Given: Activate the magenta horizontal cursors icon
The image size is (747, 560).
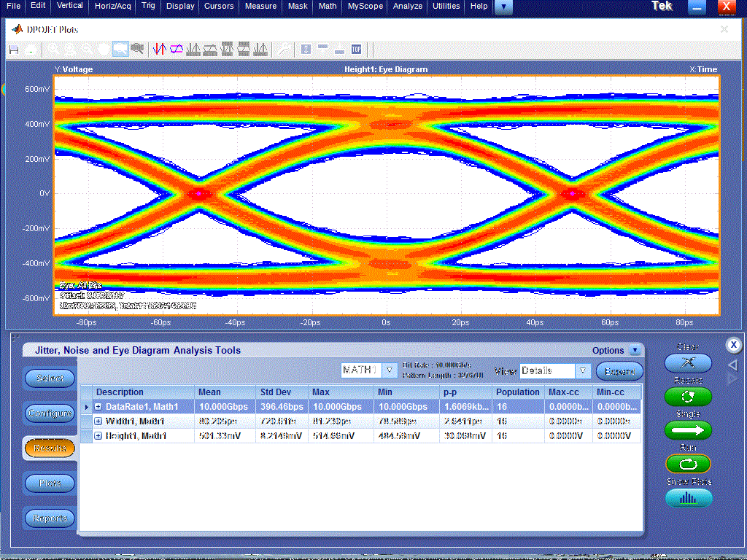Looking at the screenshot, I should click(x=177, y=49).
